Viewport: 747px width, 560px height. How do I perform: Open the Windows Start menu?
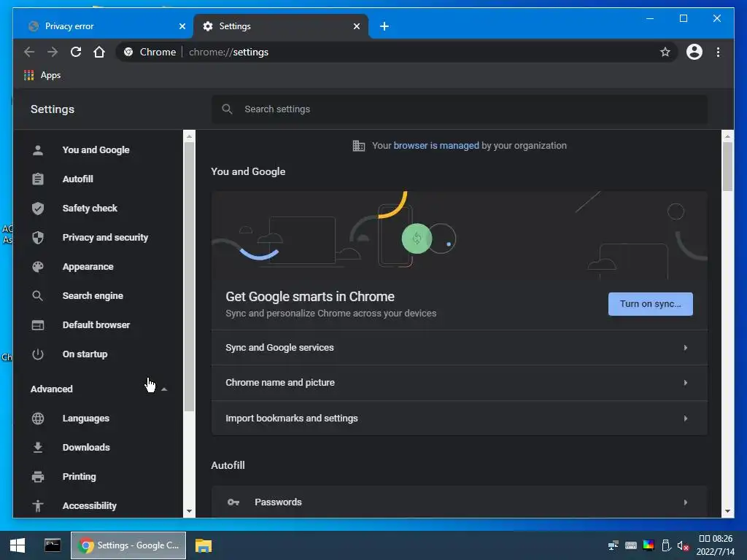18,545
